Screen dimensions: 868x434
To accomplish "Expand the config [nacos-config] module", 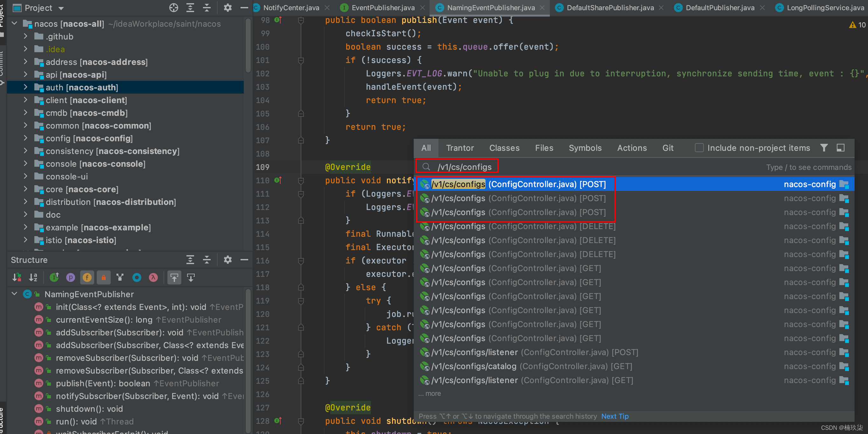I will [25, 138].
